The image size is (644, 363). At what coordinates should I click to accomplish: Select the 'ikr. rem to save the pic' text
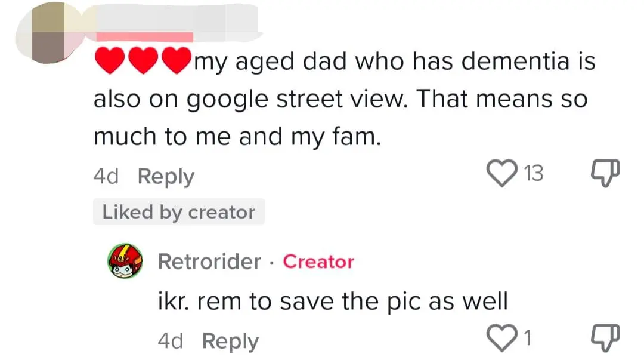(x=332, y=302)
